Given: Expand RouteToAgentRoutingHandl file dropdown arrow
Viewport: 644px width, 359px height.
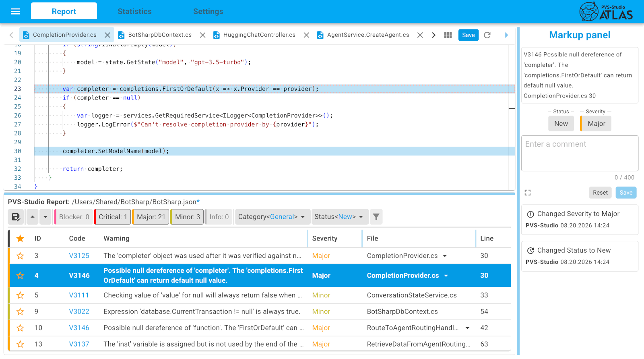Looking at the screenshot, I should 467,328.
